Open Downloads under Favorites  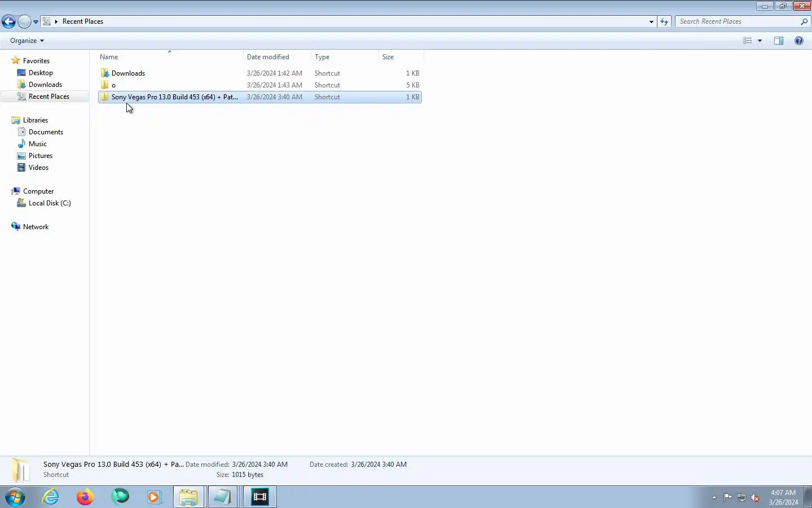coord(45,85)
